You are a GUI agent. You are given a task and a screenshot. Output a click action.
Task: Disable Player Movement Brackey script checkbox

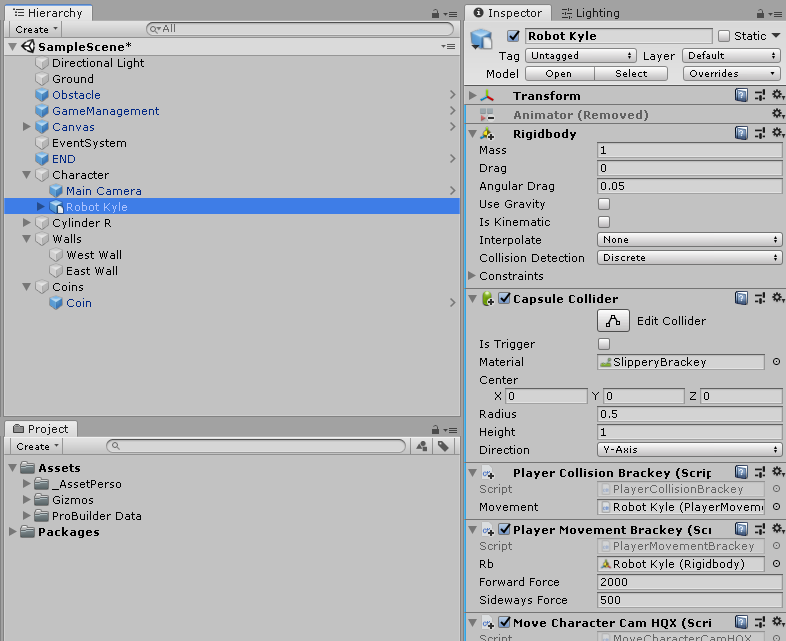click(x=505, y=529)
